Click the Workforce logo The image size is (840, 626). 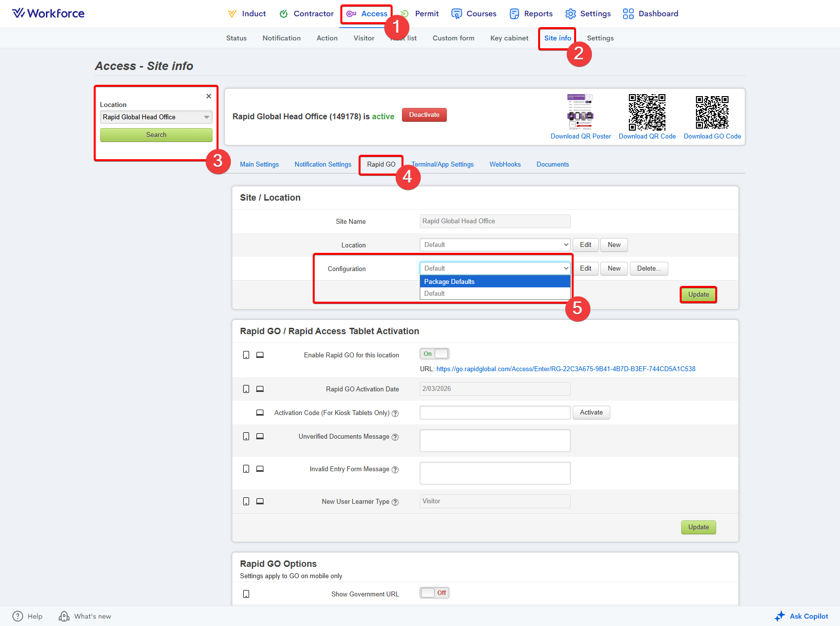coord(48,13)
